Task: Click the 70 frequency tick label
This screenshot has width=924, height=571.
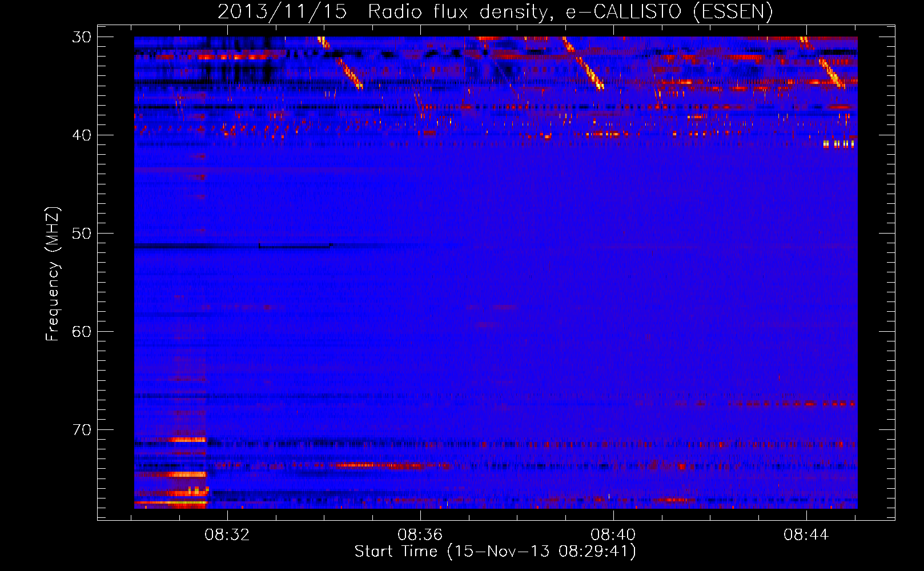Action: (82, 430)
